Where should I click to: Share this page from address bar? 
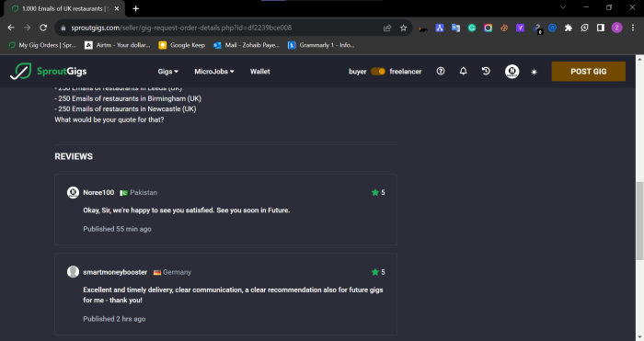[x=387, y=28]
